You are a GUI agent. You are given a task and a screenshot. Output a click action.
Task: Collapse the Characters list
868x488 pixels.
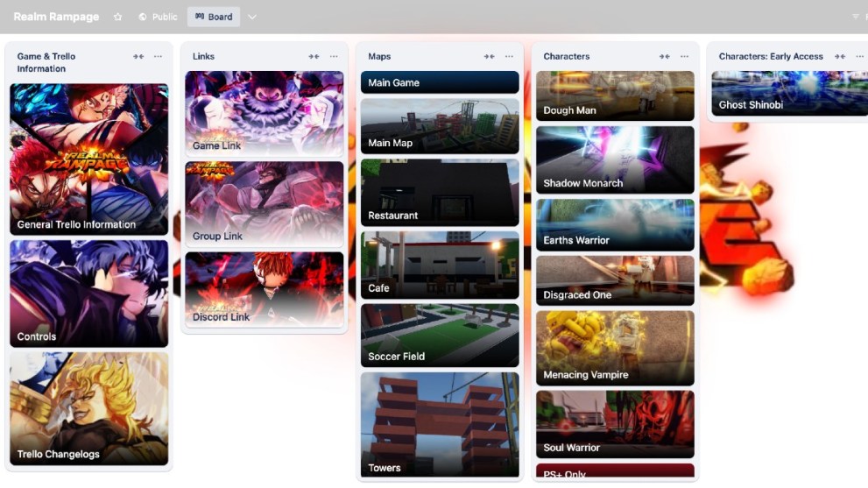tap(665, 57)
